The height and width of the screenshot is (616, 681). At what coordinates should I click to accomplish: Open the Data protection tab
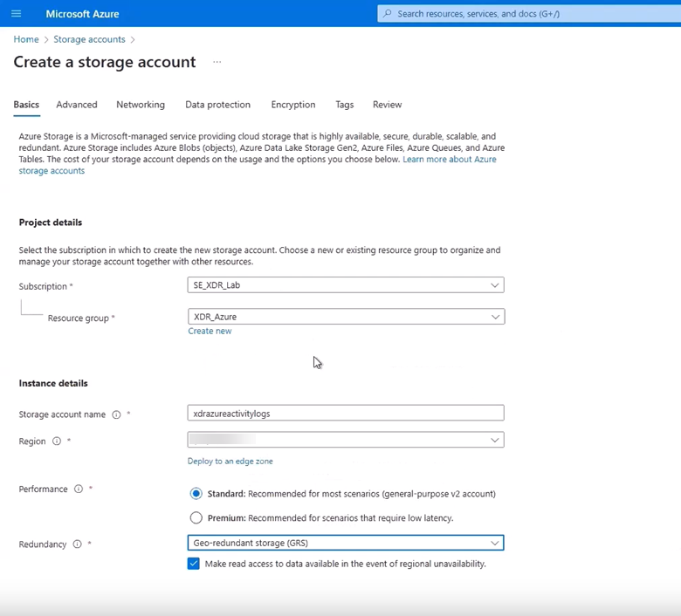tap(217, 105)
